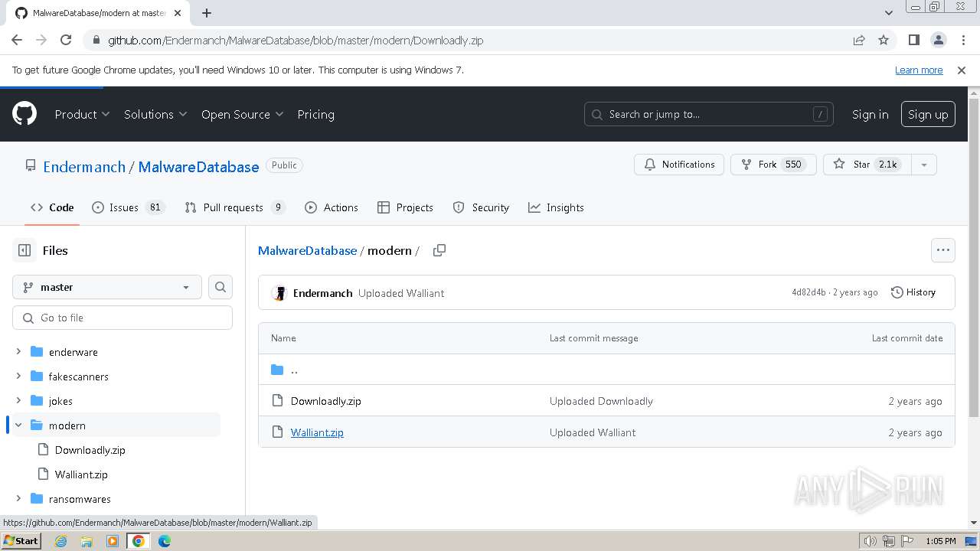Bookmark this page with the star icon

[884, 40]
